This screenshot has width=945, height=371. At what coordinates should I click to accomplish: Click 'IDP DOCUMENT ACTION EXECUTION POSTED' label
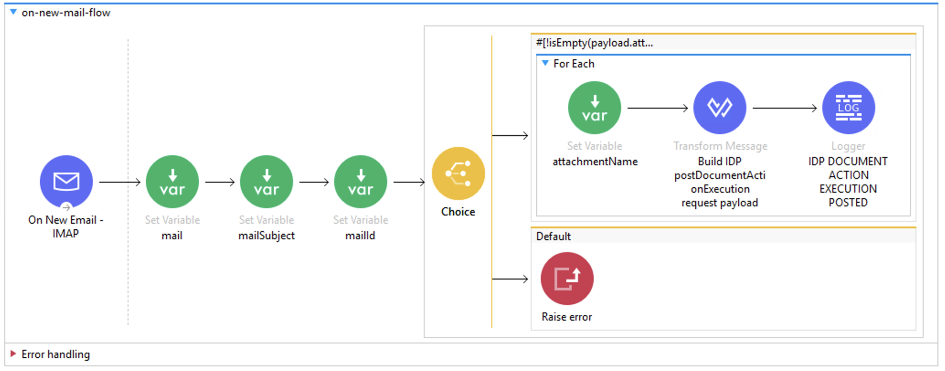849,182
